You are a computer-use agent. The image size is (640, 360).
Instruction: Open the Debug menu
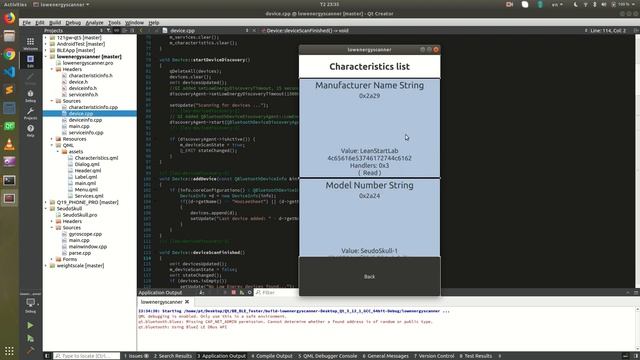[x=73, y=23]
